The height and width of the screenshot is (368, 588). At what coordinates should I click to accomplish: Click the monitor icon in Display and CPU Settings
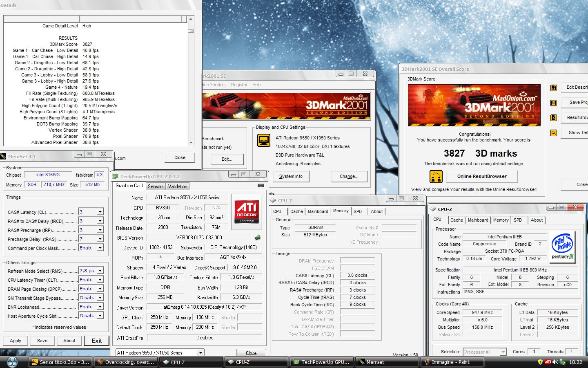(x=264, y=140)
